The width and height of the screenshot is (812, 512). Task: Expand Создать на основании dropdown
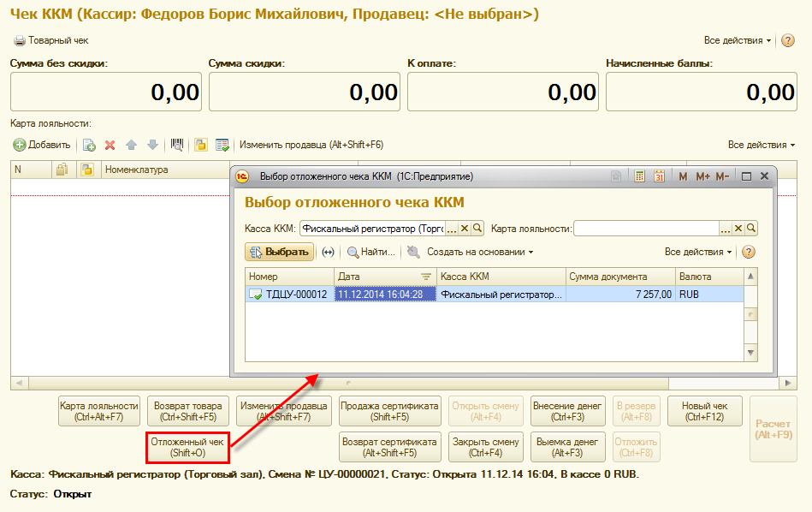[x=479, y=252]
